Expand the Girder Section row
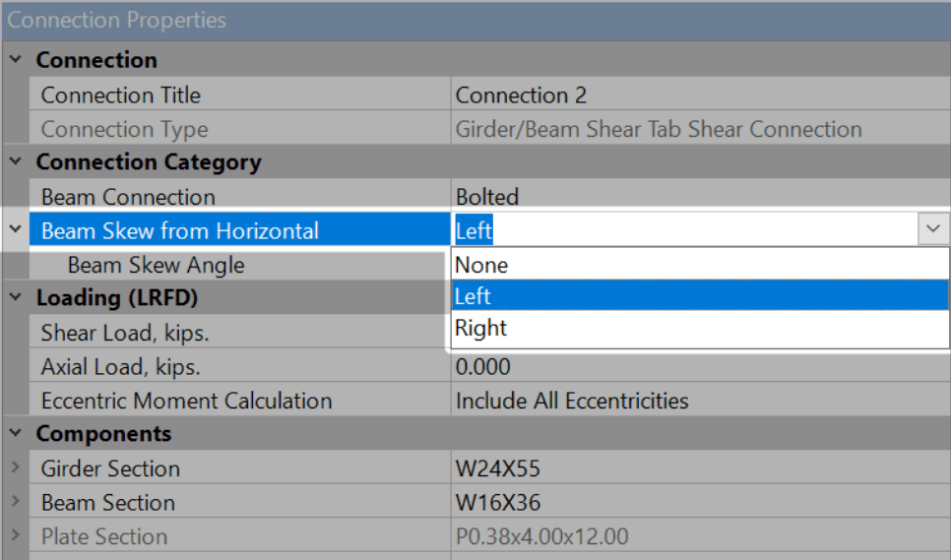Image resolution: width=951 pixels, height=560 pixels. [x=15, y=468]
